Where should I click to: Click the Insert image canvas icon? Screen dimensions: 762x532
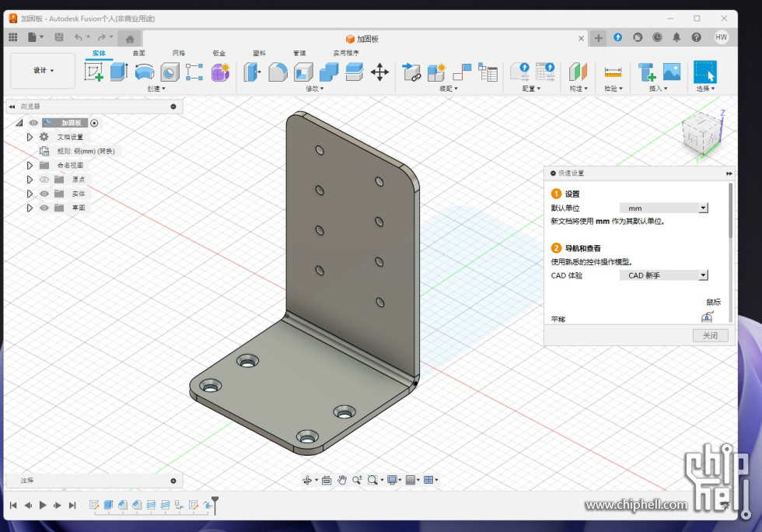pyautogui.click(x=672, y=72)
